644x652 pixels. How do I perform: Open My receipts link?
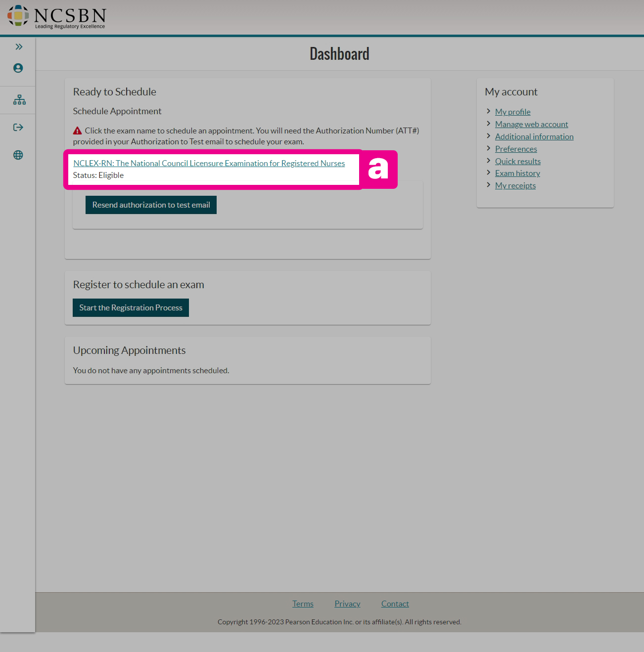pos(515,186)
